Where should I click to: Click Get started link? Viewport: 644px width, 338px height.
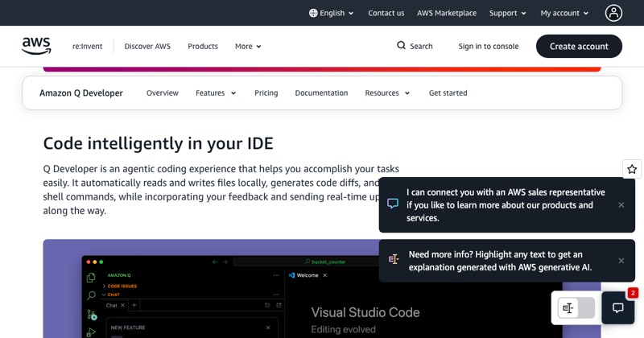click(448, 93)
